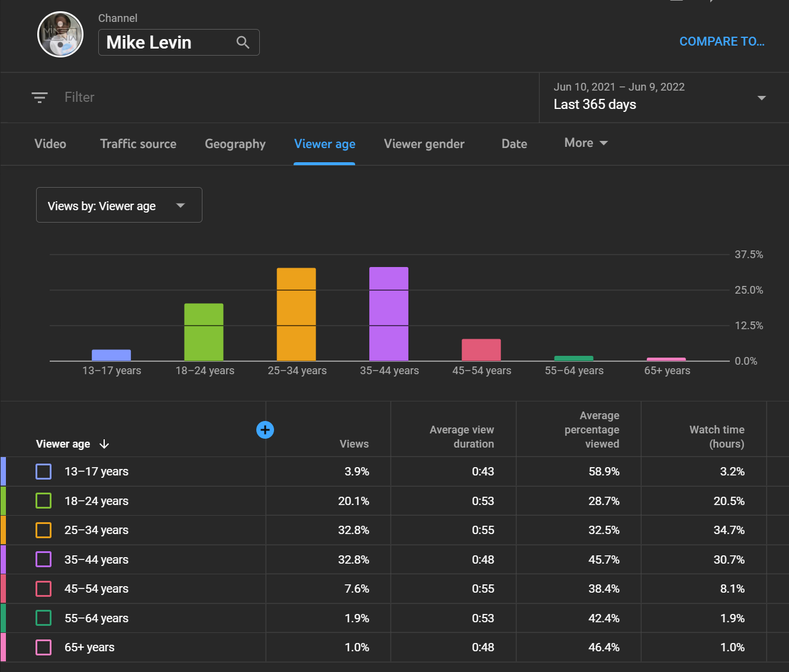Viewport: 789px width, 672px height.
Task: Switch to the Traffic source tab
Action: tap(138, 144)
